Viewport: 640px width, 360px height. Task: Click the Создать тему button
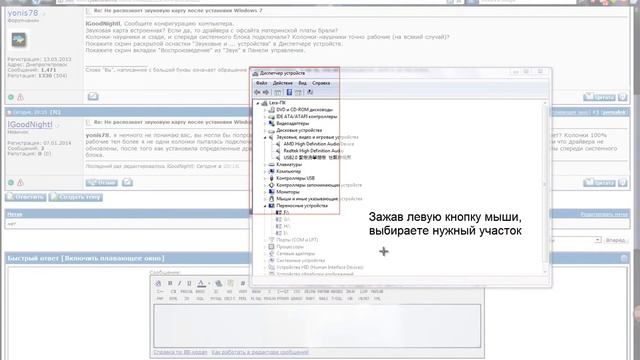76,197
